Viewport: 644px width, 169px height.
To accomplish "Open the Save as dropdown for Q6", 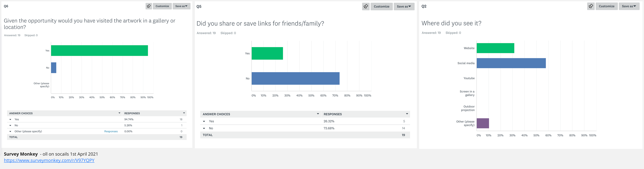I will pos(181,6).
